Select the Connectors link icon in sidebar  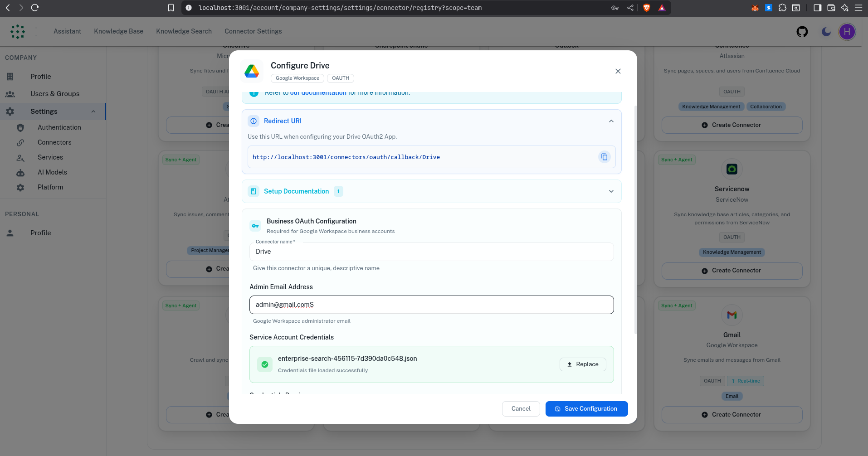[x=20, y=142]
